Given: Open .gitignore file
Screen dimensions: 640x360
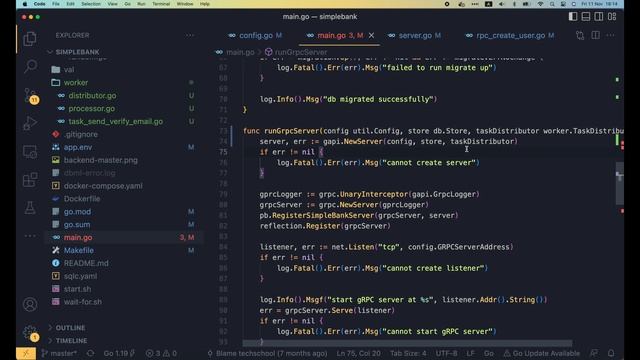Looking at the screenshot, I should click(x=81, y=134).
